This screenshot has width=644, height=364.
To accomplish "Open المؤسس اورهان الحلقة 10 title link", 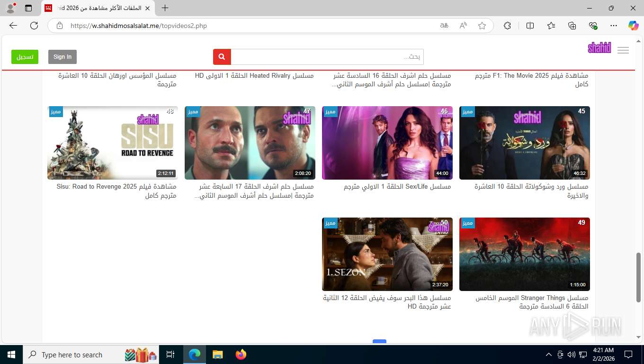I will click(117, 80).
